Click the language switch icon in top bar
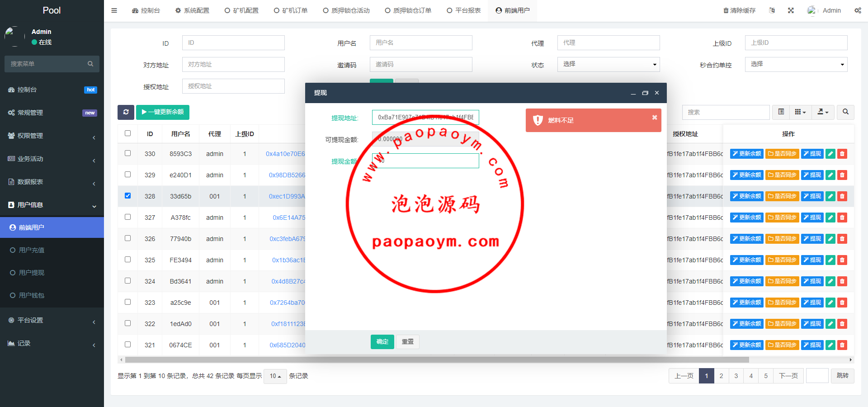 click(772, 10)
